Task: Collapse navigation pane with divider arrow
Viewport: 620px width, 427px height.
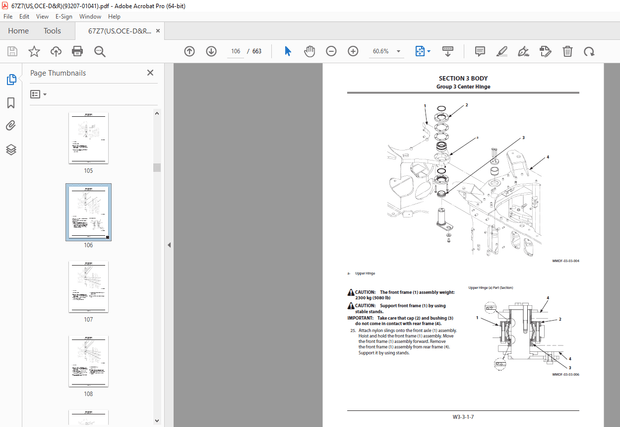Action: (x=168, y=245)
